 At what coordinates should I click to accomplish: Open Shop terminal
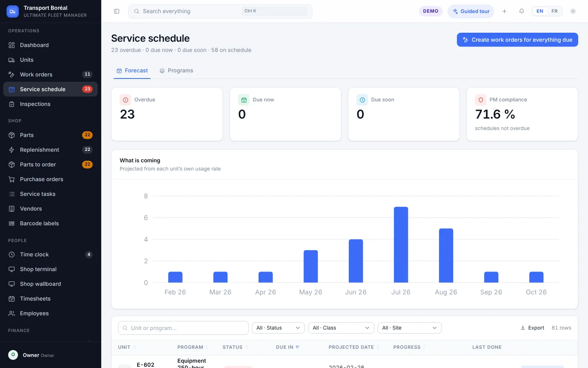pos(50,269)
